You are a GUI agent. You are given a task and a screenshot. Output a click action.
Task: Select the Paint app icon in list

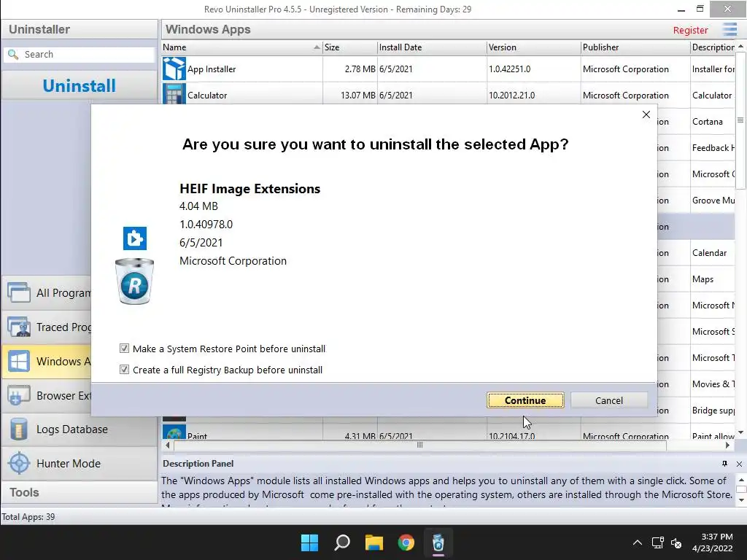tap(174, 432)
